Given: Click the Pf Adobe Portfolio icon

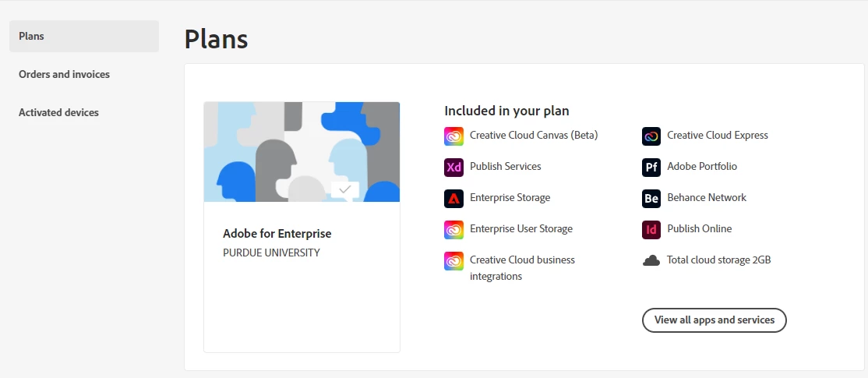Looking at the screenshot, I should coord(651,167).
